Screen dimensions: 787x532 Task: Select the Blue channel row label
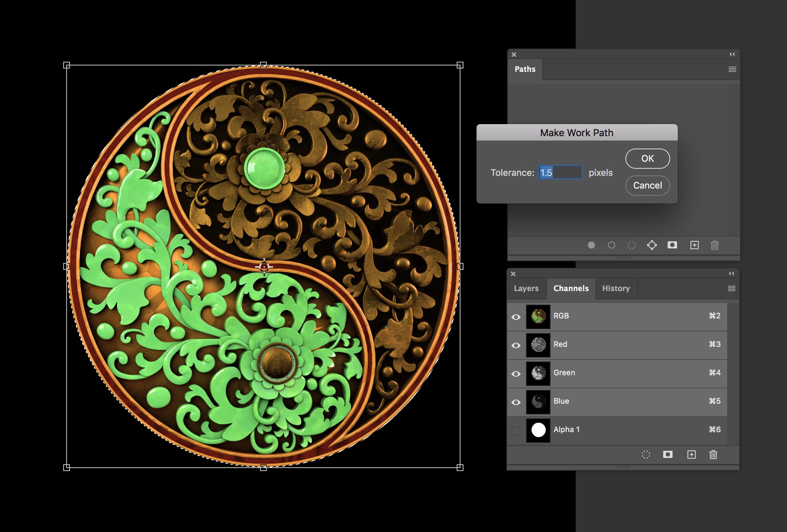point(561,401)
